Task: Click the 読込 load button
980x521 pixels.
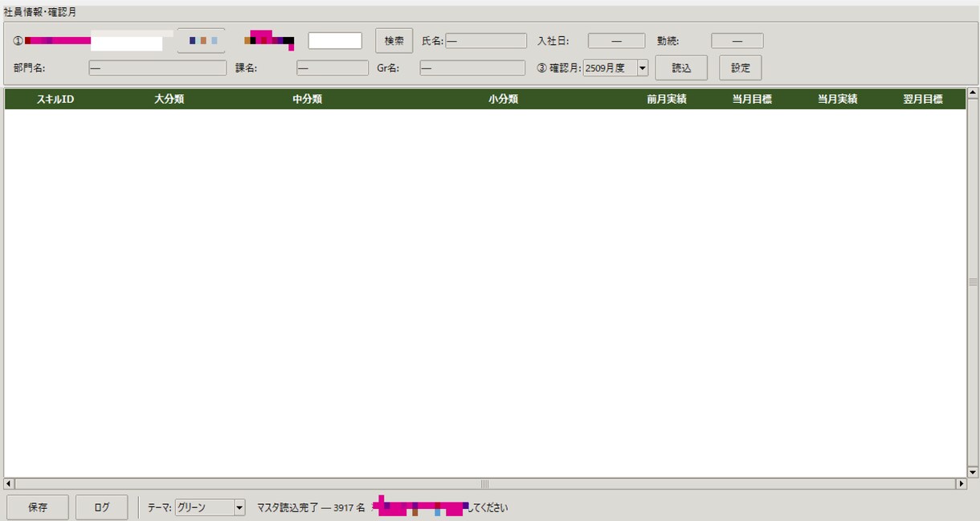Action: click(681, 68)
